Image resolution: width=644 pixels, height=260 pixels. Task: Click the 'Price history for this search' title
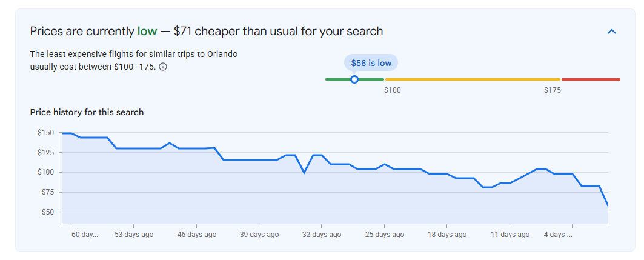87,112
